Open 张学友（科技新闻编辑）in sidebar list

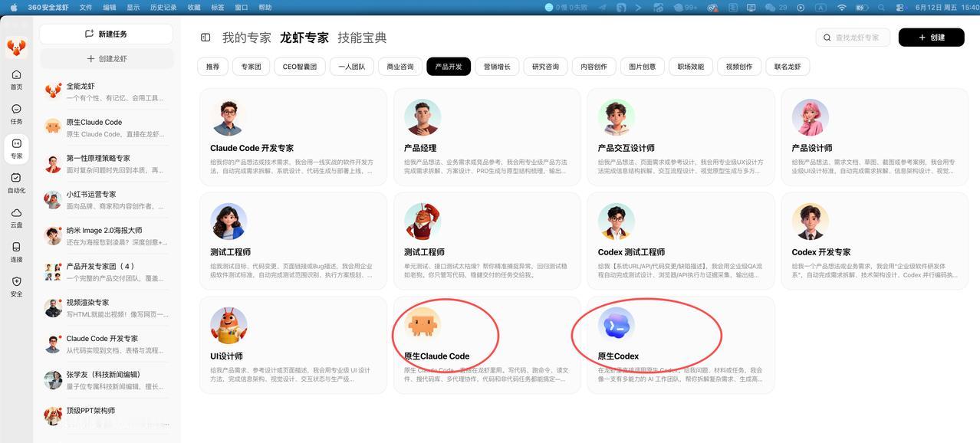point(106,379)
